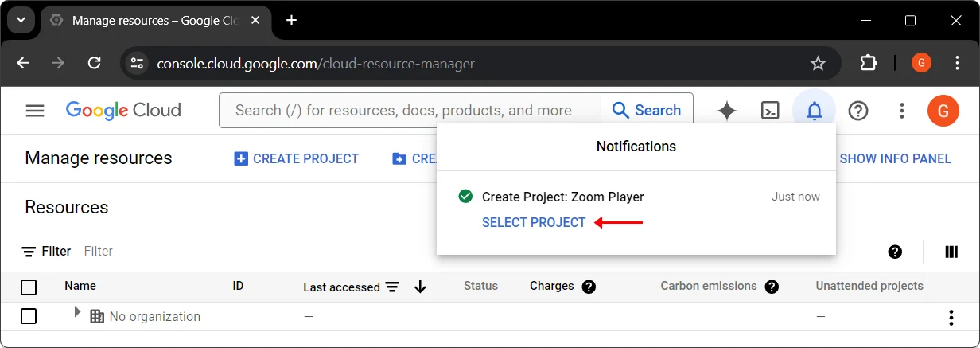Screen dimensions: 980x348
Task: Open a new browser tab
Action: pyautogui.click(x=291, y=20)
